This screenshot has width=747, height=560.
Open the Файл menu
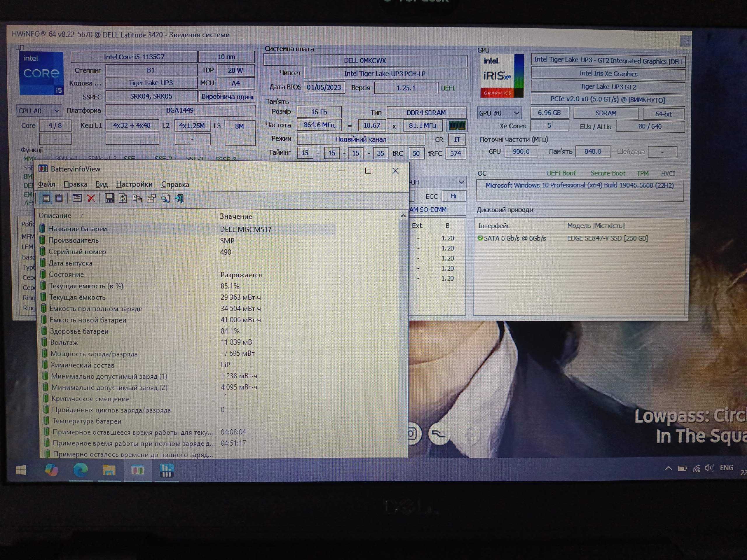point(46,184)
